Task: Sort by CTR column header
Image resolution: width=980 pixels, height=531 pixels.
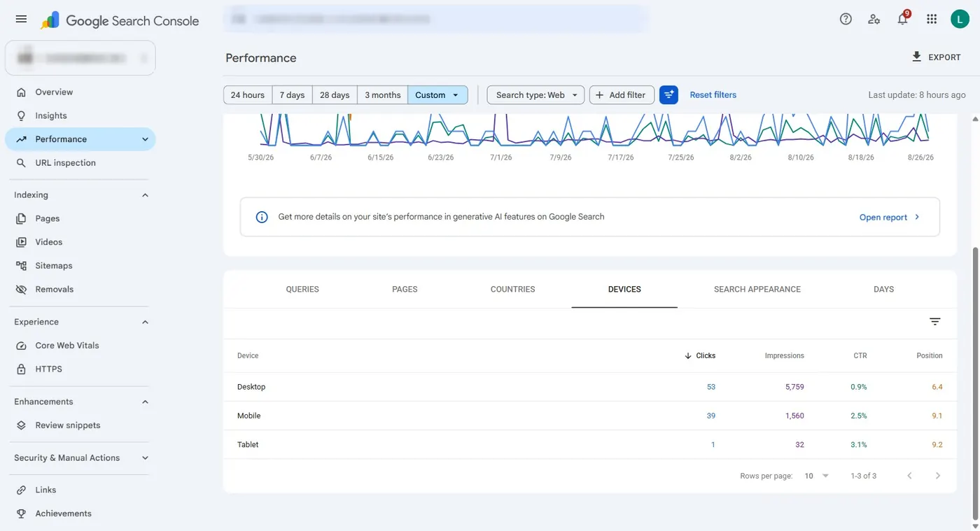Action: [x=860, y=355]
